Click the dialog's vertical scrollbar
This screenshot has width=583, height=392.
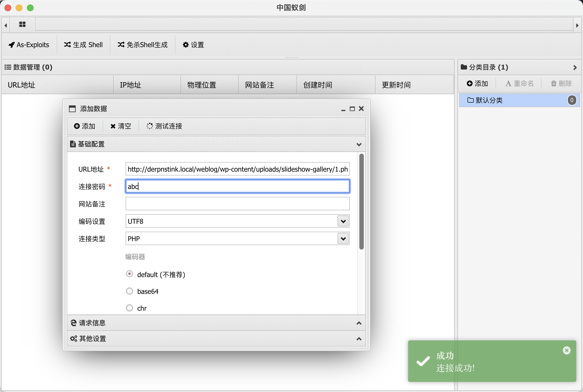(x=361, y=202)
